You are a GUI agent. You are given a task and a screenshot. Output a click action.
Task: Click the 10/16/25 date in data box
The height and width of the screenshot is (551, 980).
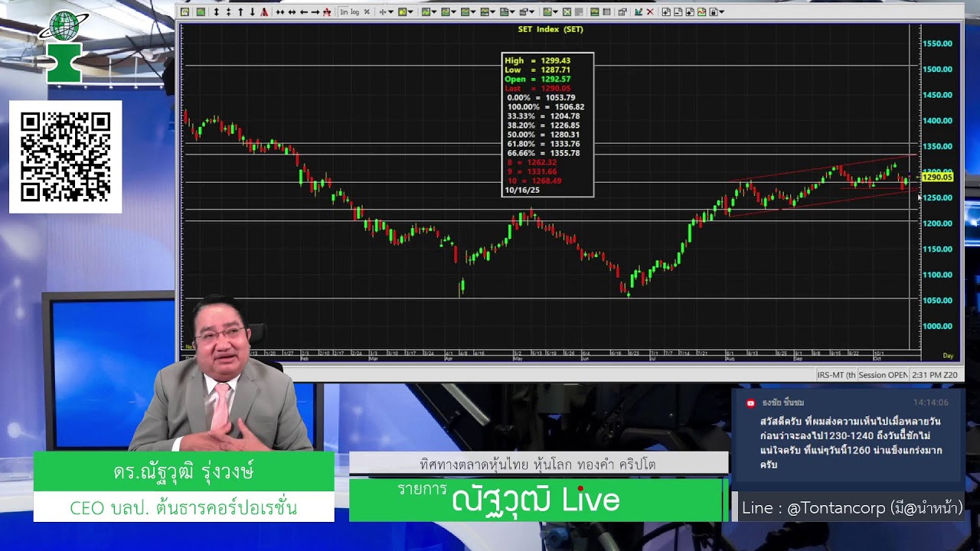coord(522,190)
